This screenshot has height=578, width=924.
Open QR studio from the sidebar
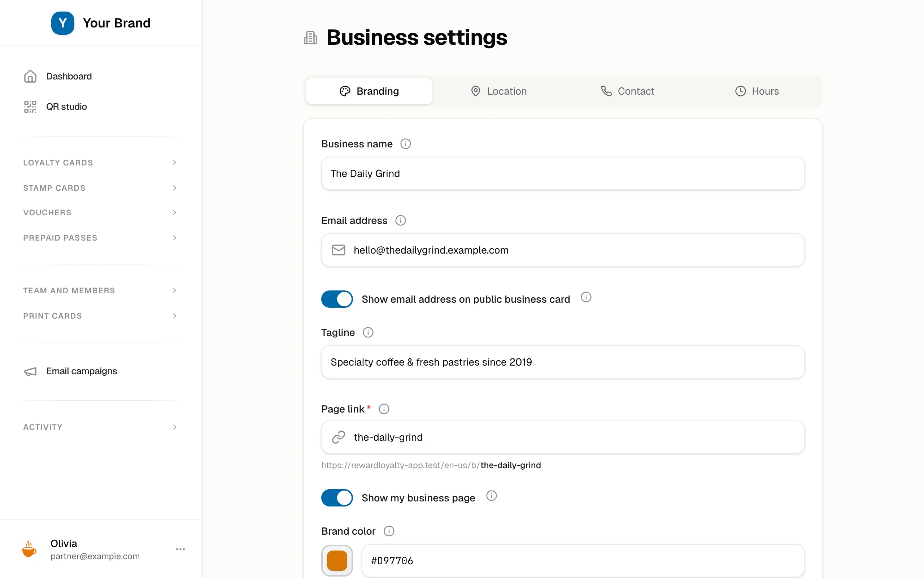[x=101, y=107]
